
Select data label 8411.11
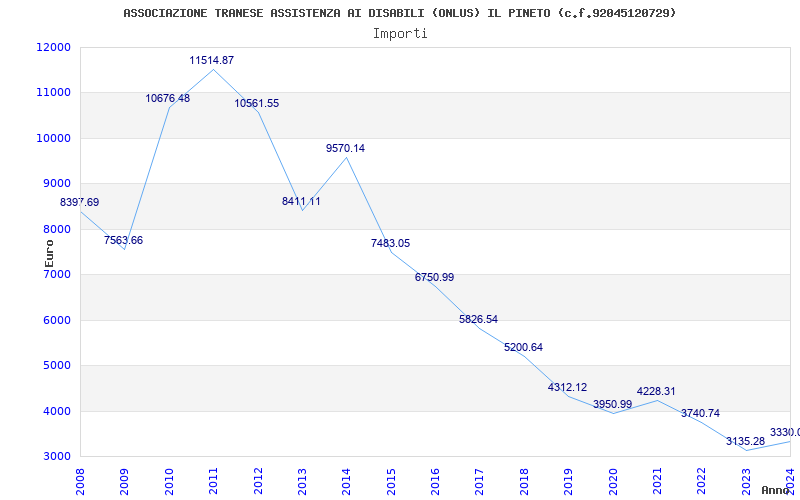[301, 202]
